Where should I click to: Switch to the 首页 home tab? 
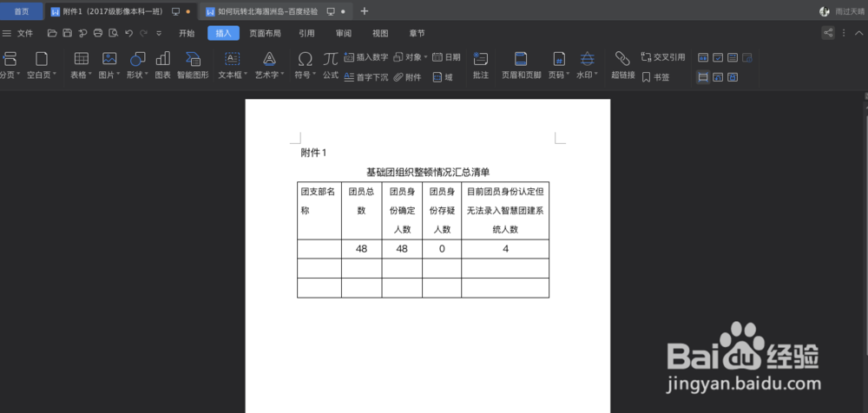[22, 11]
